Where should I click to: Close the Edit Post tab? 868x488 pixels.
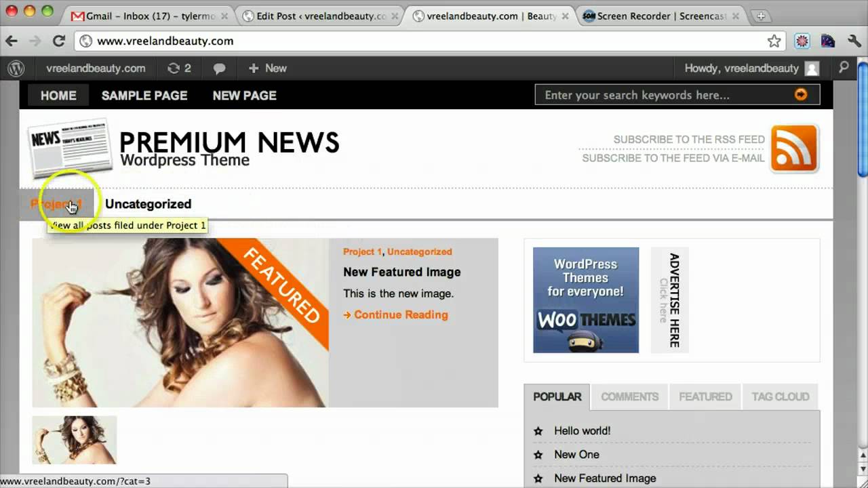click(394, 16)
